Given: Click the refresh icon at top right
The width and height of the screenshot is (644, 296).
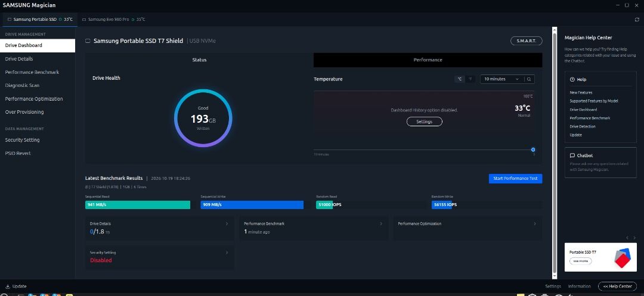Looking at the screenshot, I should pyautogui.click(x=637, y=19).
